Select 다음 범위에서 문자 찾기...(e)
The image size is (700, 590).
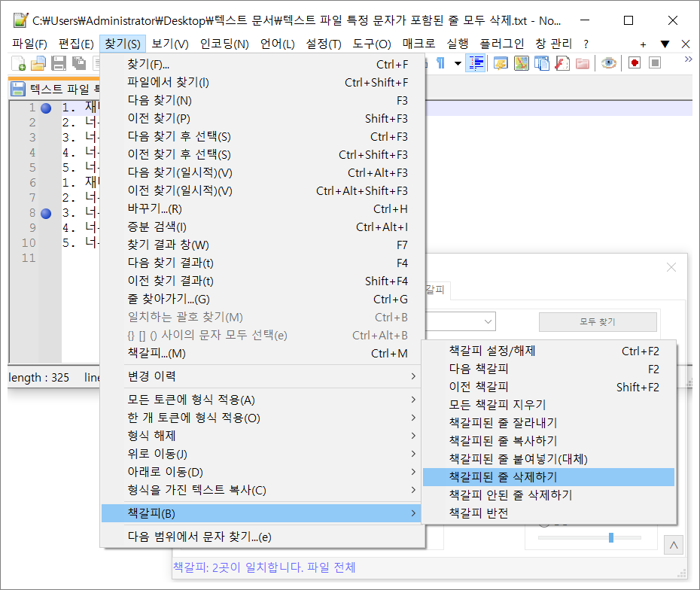(x=263, y=537)
